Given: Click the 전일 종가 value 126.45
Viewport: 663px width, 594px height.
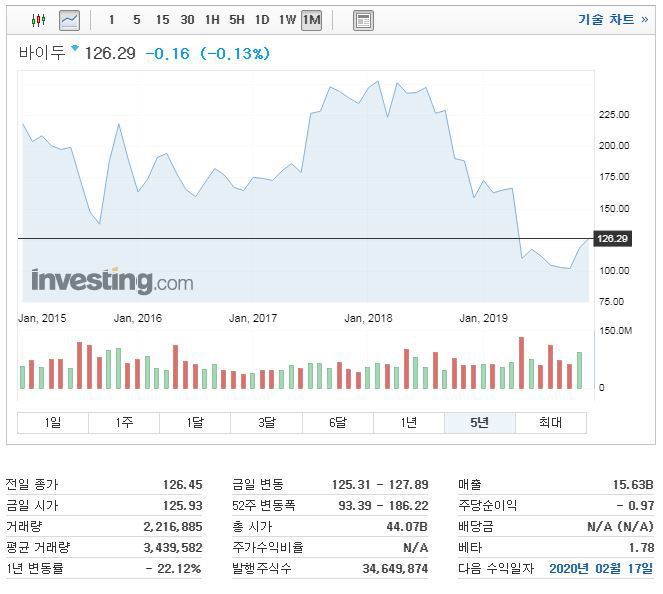Looking at the screenshot, I should [x=183, y=485].
